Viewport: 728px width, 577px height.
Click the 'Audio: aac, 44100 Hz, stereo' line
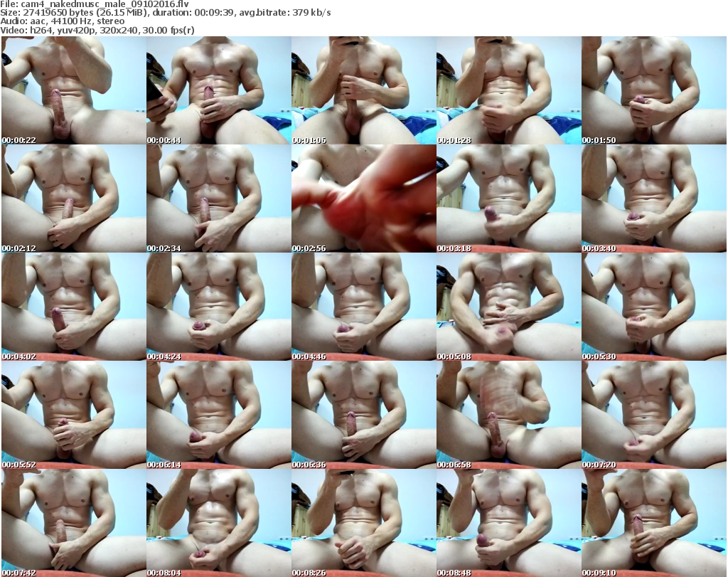click(63, 21)
